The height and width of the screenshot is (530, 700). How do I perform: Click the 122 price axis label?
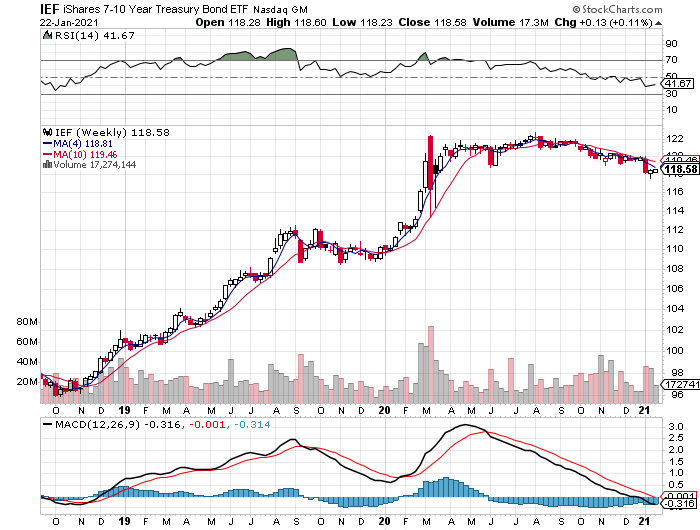click(x=675, y=138)
